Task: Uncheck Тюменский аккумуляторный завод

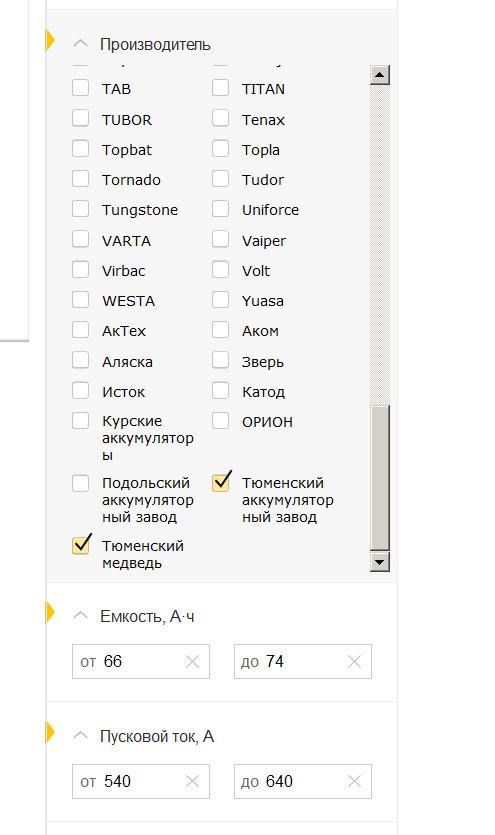Action: point(220,482)
